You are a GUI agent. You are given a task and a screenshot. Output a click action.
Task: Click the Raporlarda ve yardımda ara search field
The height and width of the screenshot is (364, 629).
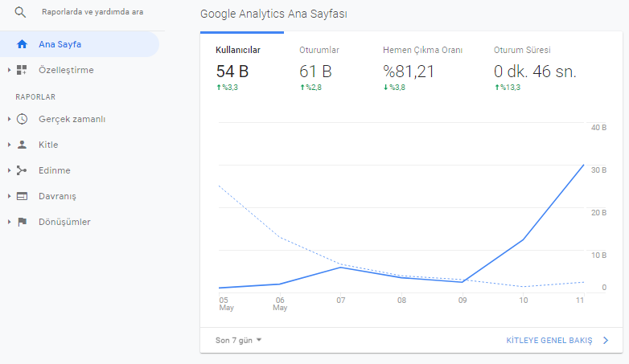92,12
